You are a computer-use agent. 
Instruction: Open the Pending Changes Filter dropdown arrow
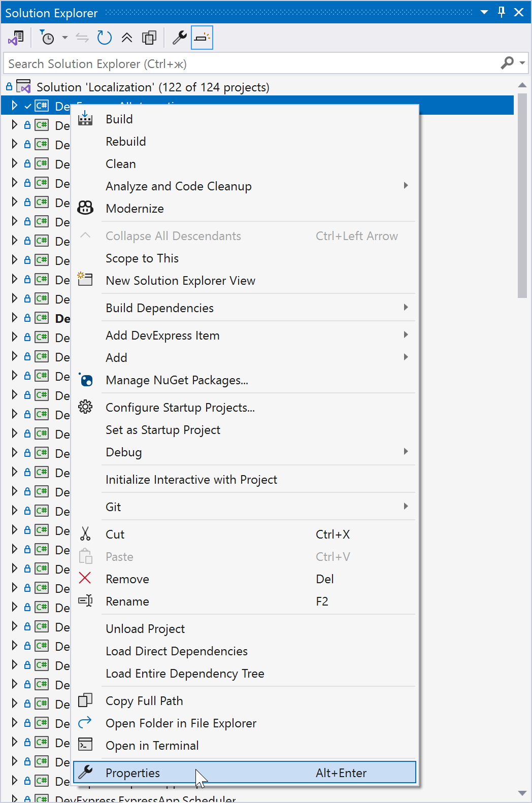tap(64, 38)
